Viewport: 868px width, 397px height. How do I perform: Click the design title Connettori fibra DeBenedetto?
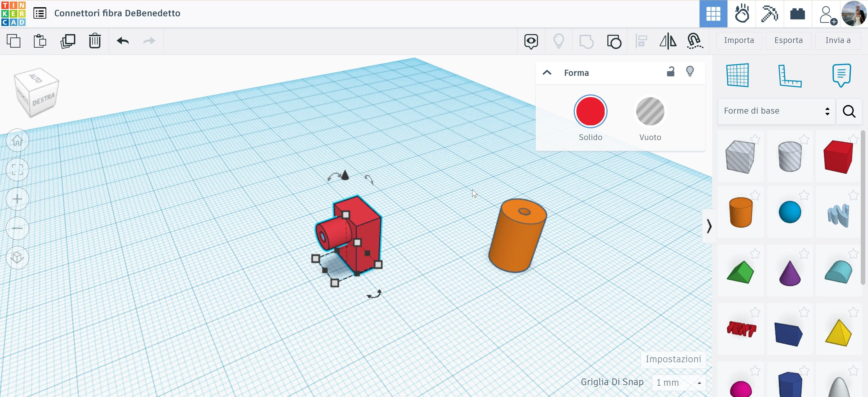117,14
